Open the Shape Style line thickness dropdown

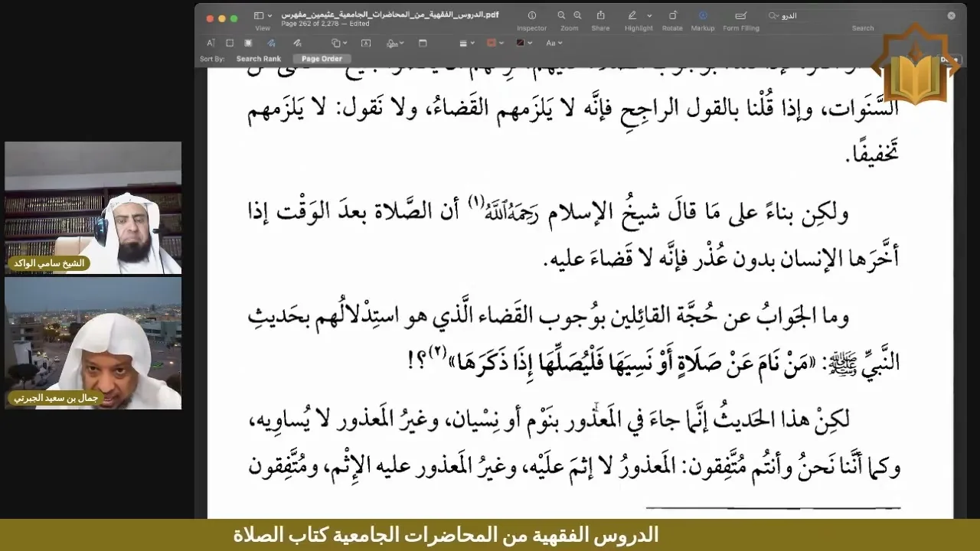466,44
